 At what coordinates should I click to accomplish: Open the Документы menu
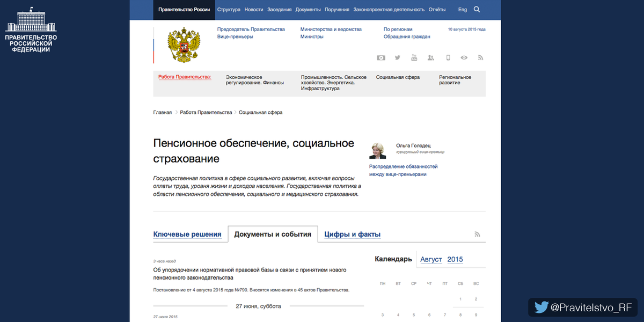tap(308, 10)
